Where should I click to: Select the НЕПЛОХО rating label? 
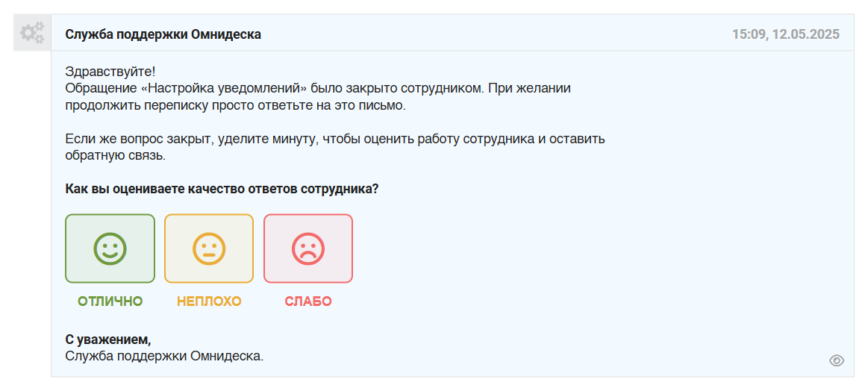click(x=209, y=301)
